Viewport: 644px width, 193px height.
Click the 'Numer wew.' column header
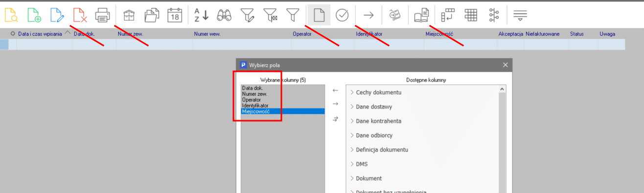pyautogui.click(x=207, y=34)
